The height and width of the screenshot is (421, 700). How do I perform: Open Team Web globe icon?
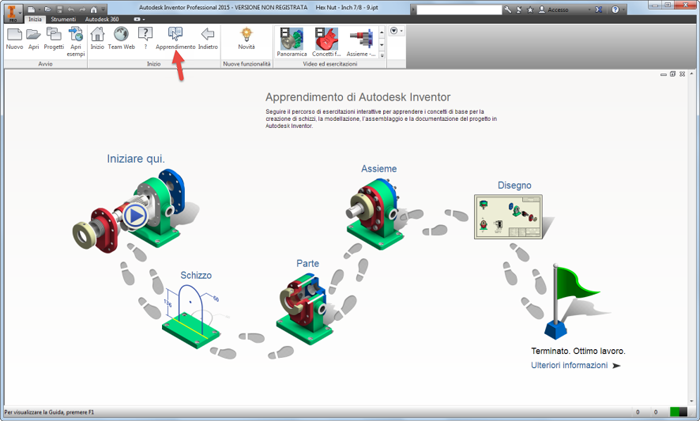pyautogui.click(x=121, y=38)
